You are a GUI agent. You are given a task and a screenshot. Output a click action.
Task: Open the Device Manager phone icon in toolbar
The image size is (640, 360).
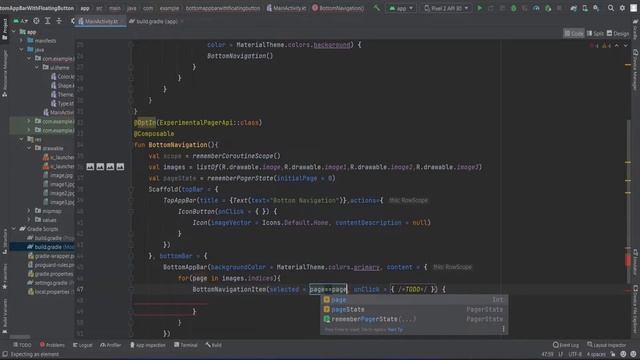point(585,8)
